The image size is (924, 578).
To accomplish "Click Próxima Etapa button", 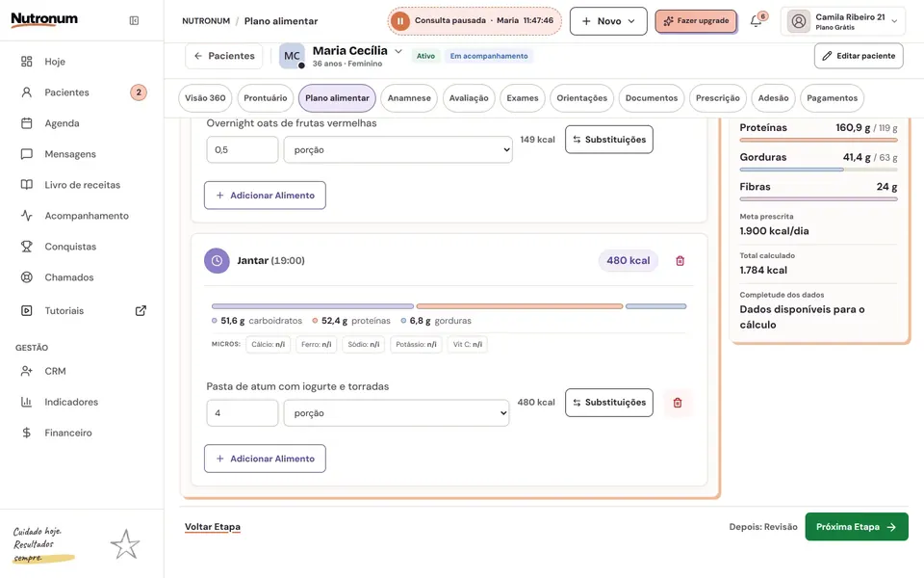I will point(857,527).
